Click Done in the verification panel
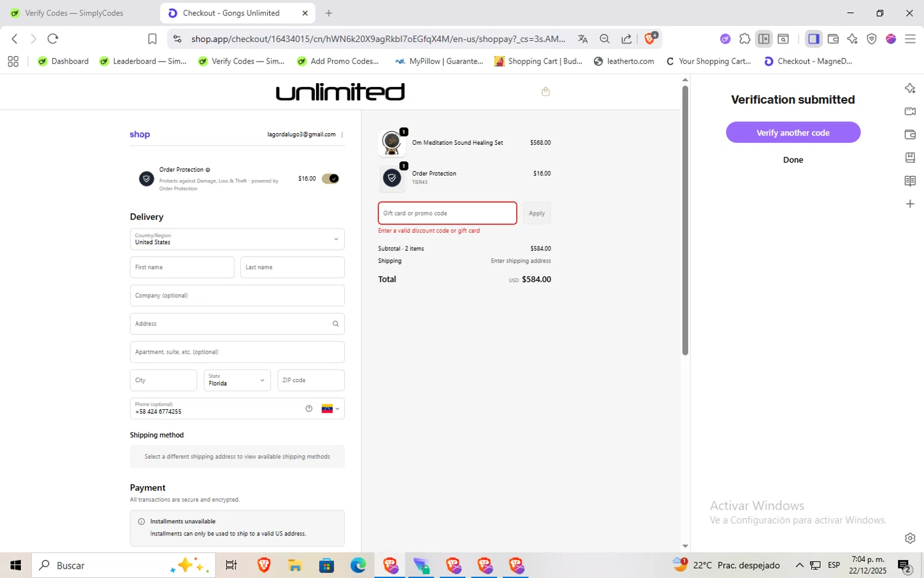This screenshot has height=578, width=924. click(793, 160)
